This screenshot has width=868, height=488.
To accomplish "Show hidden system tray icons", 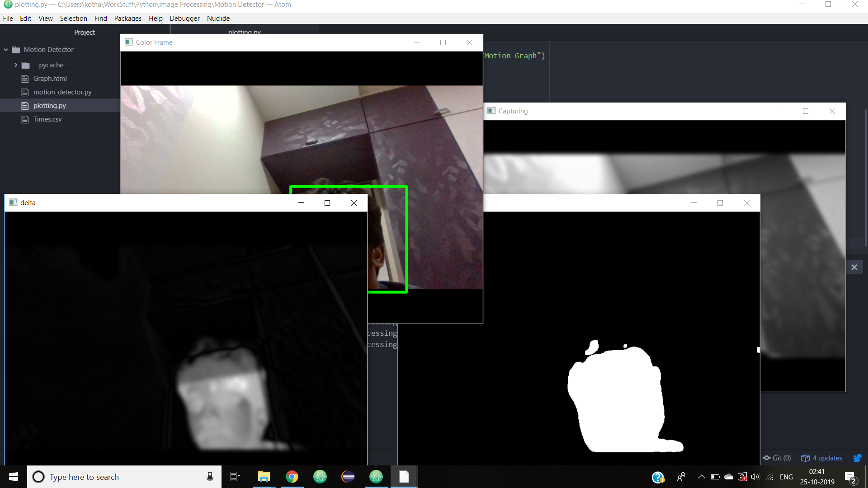I will [701, 477].
